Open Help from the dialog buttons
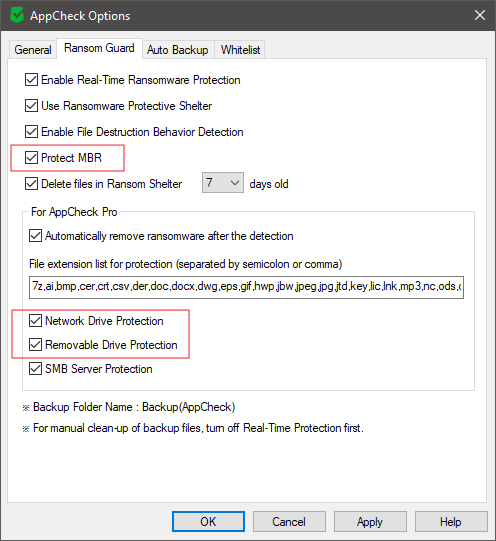The height and width of the screenshot is (541, 496). click(x=451, y=521)
